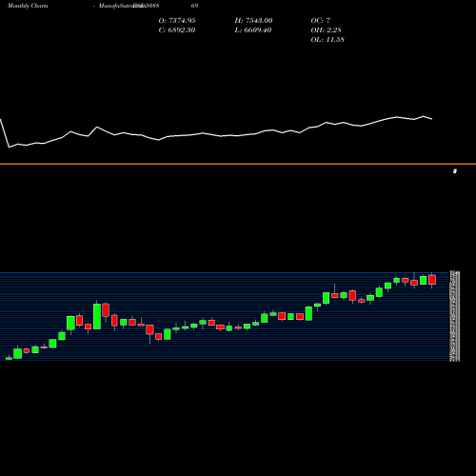Click the low price "L: 6609.40"
This screenshot has height=476, width=476.
pos(253,30)
